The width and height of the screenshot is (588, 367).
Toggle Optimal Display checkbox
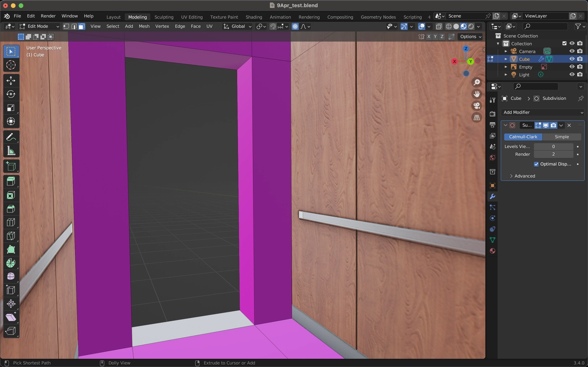[x=536, y=164]
